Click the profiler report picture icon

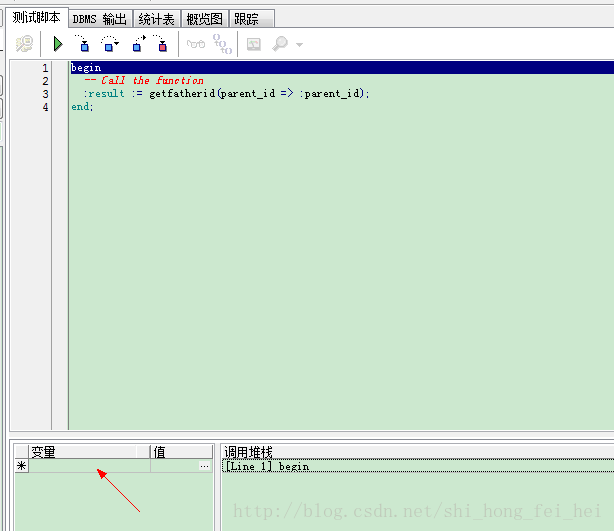(x=254, y=44)
